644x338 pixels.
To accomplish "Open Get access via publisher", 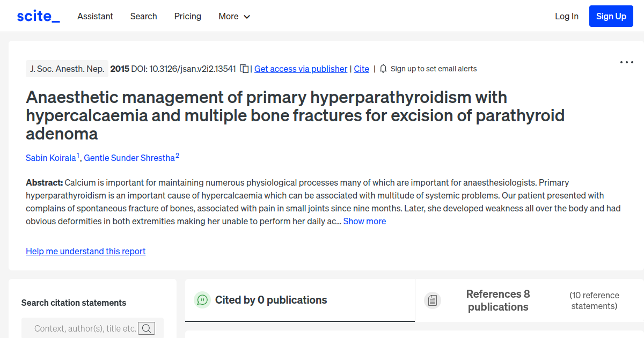I will [301, 69].
